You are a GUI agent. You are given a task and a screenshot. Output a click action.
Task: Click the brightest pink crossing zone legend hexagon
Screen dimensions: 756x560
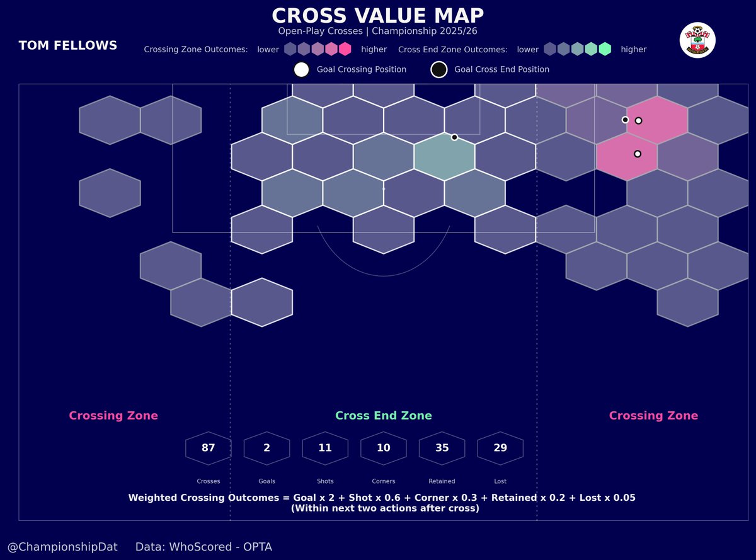coord(345,49)
